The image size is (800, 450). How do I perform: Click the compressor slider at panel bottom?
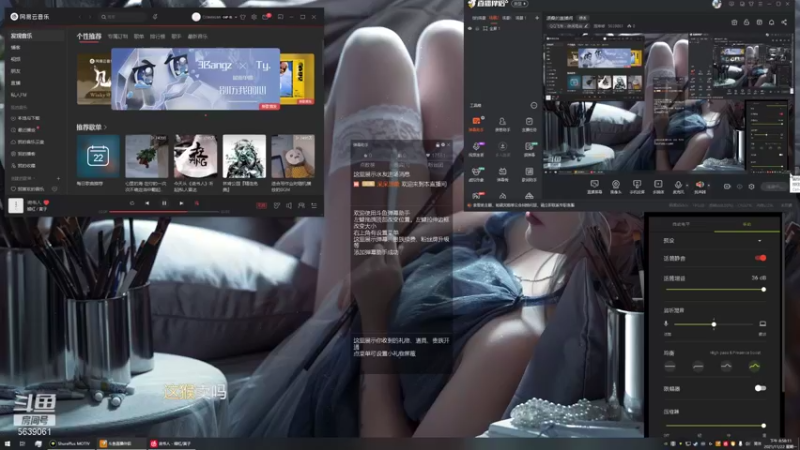click(x=715, y=426)
